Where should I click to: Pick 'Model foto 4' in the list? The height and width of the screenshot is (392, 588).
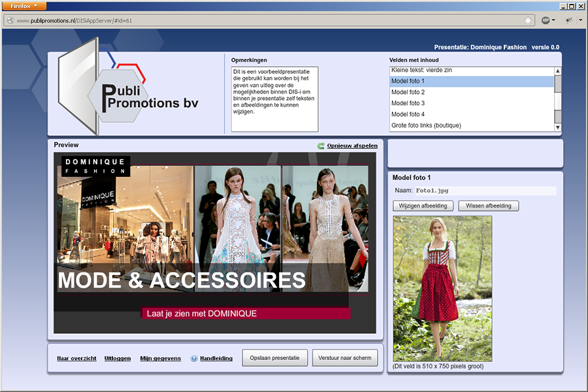(472, 114)
